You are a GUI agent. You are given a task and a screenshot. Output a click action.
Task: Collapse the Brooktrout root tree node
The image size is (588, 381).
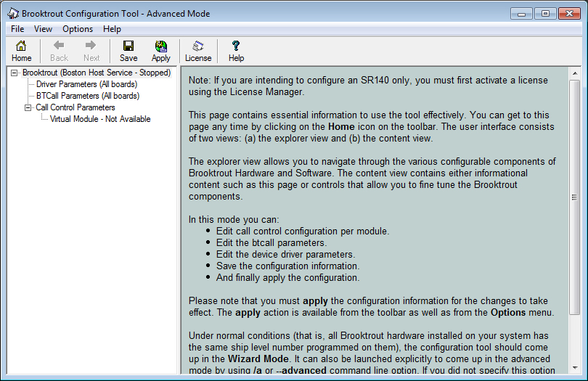15,73
